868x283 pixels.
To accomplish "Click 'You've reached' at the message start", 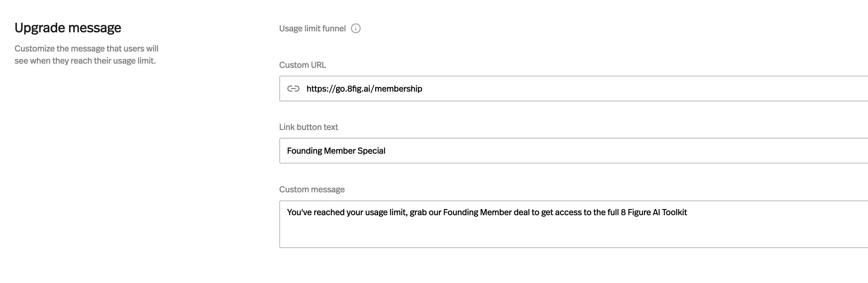I will (312, 212).
